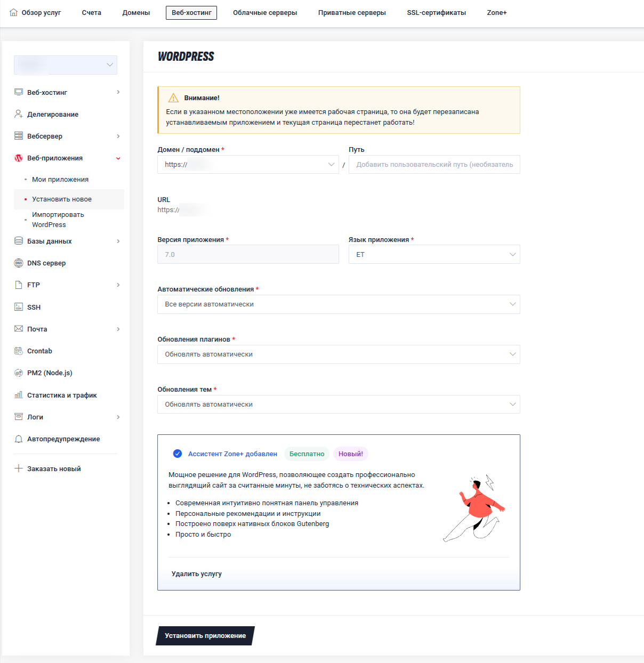Click the person icon for Делегирование
Screen dimensions: 644x663
point(19,114)
